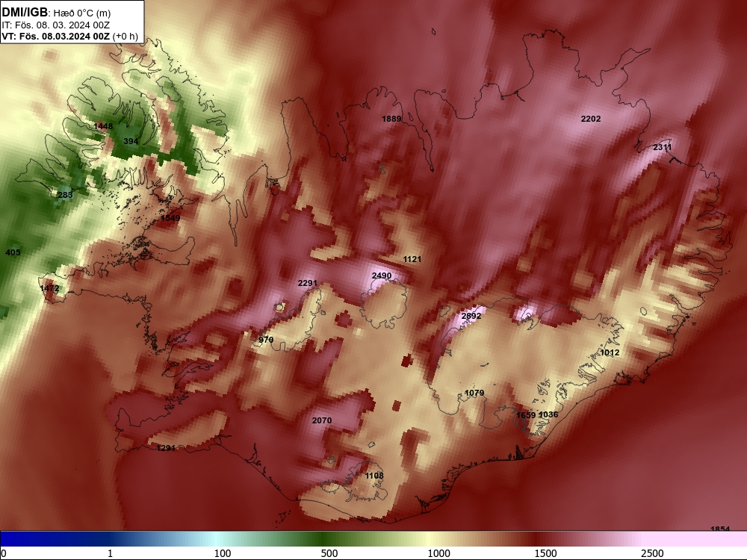The height and width of the screenshot is (560, 747).
Task: Click the 1 label on the color scale
Action: coord(110,553)
